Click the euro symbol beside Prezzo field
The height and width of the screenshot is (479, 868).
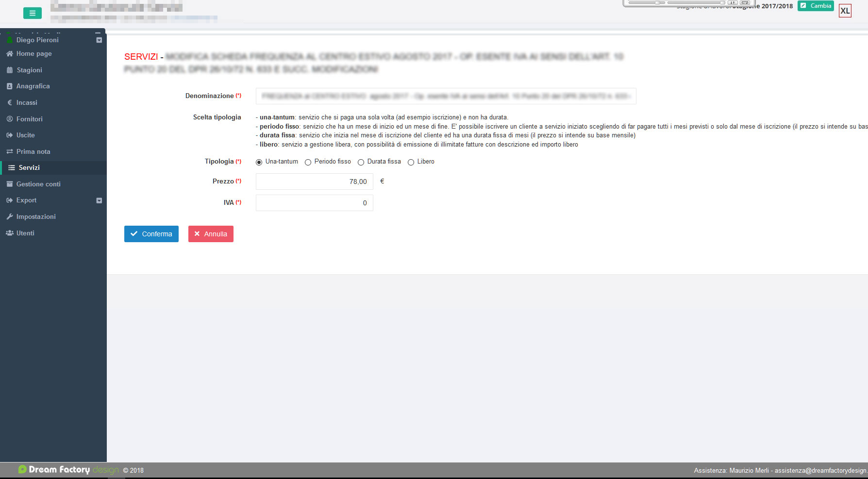(x=382, y=181)
